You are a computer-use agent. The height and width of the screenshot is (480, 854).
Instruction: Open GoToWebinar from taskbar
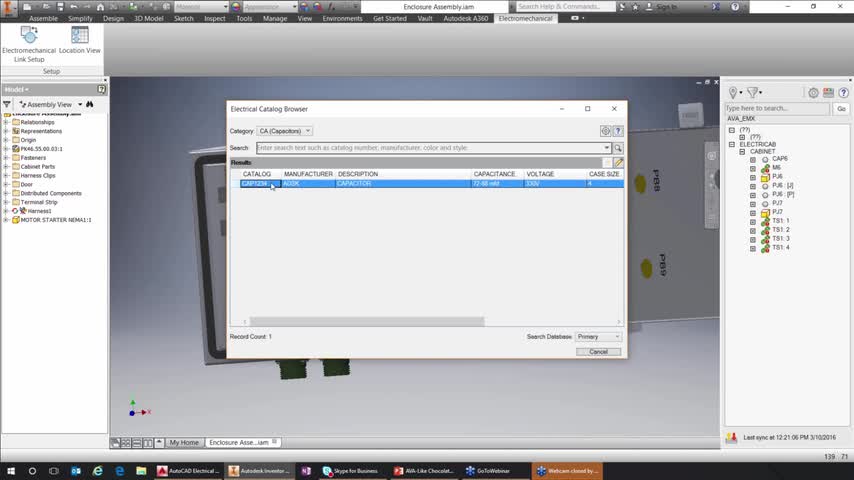489,471
